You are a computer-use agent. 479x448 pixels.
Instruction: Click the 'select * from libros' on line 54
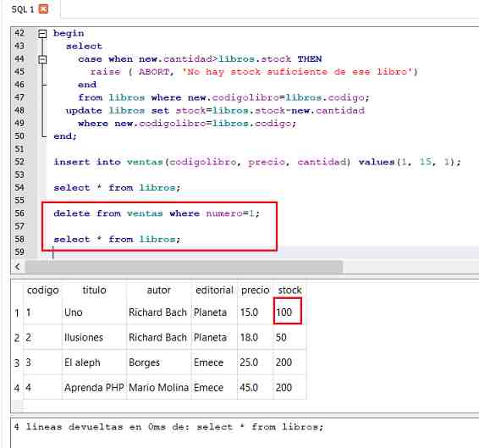[117, 187]
